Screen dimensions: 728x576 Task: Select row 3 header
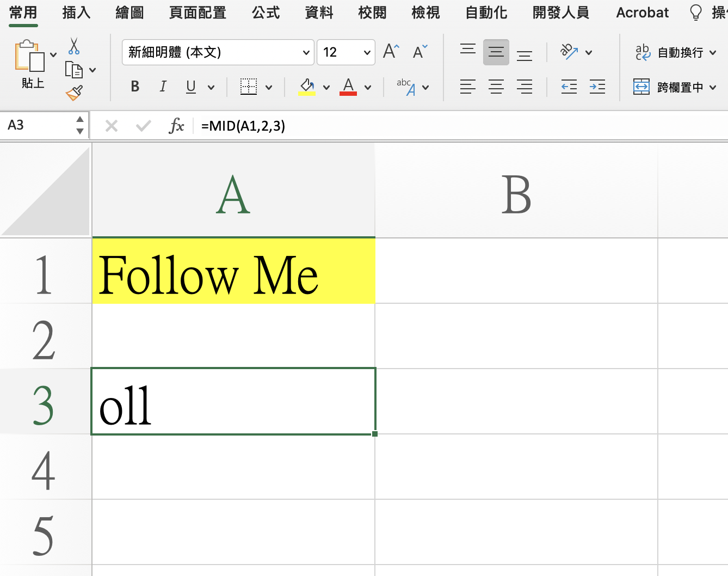click(x=46, y=401)
